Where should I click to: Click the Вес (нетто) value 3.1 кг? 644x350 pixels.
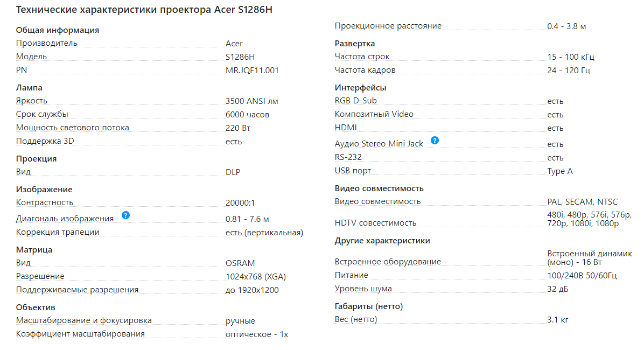coord(558,320)
